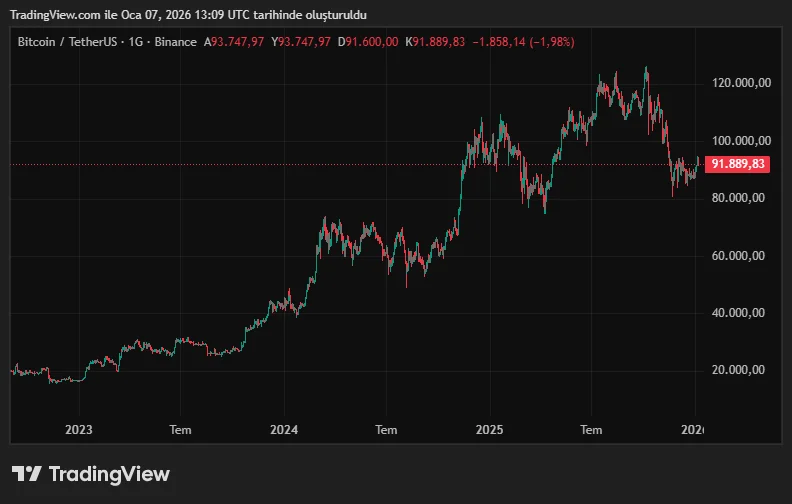Select the 2023 label on the time axis

click(x=78, y=430)
